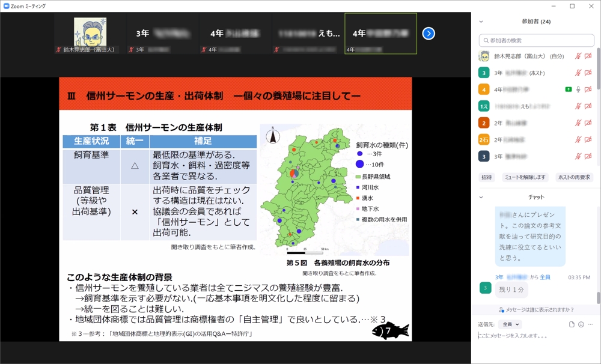Click the 参加者の検索 search field
601x364 pixels.
(536, 40)
